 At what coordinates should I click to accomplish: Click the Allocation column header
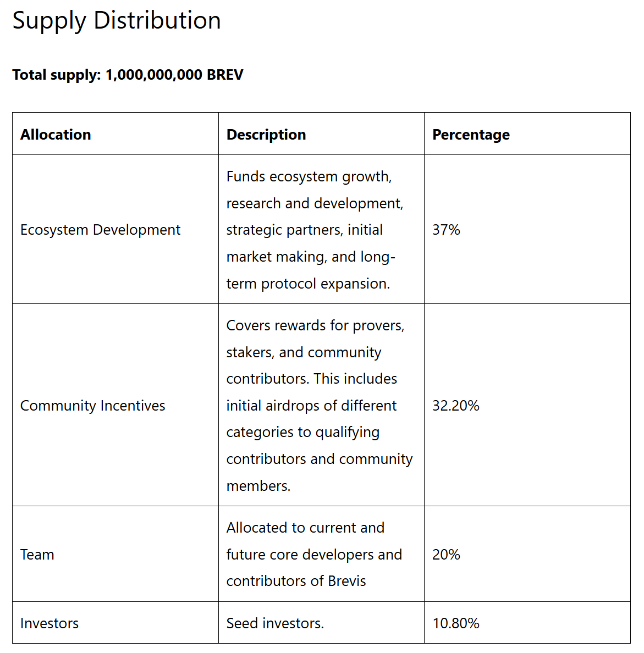tap(56, 135)
